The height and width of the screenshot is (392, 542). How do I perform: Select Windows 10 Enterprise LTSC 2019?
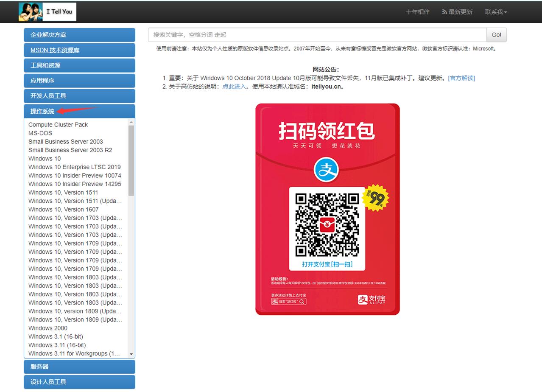click(74, 167)
